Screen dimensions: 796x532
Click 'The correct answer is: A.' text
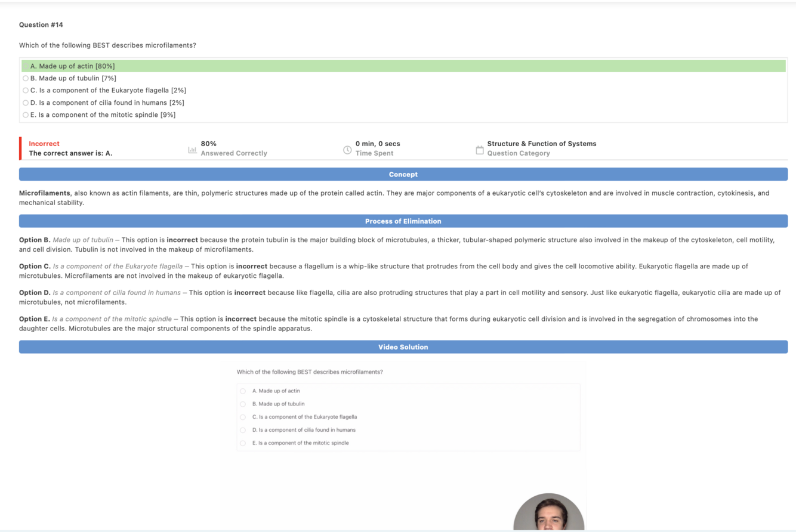point(70,153)
